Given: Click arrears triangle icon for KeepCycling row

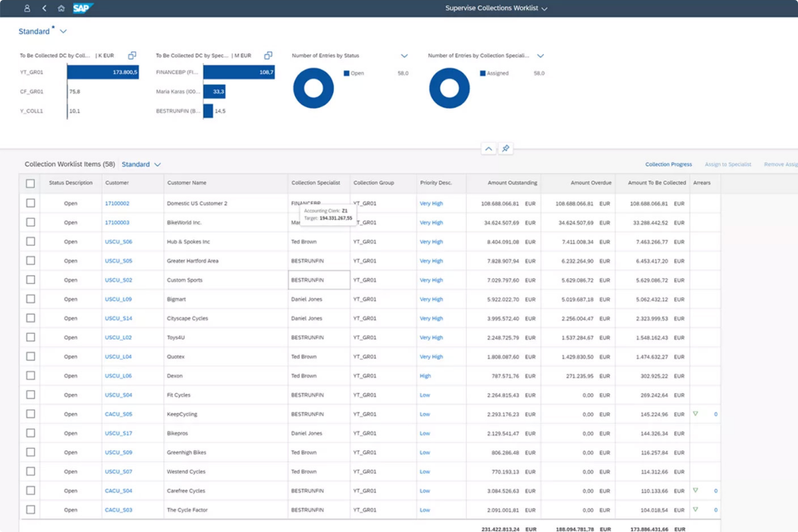Looking at the screenshot, I should click(x=696, y=414).
